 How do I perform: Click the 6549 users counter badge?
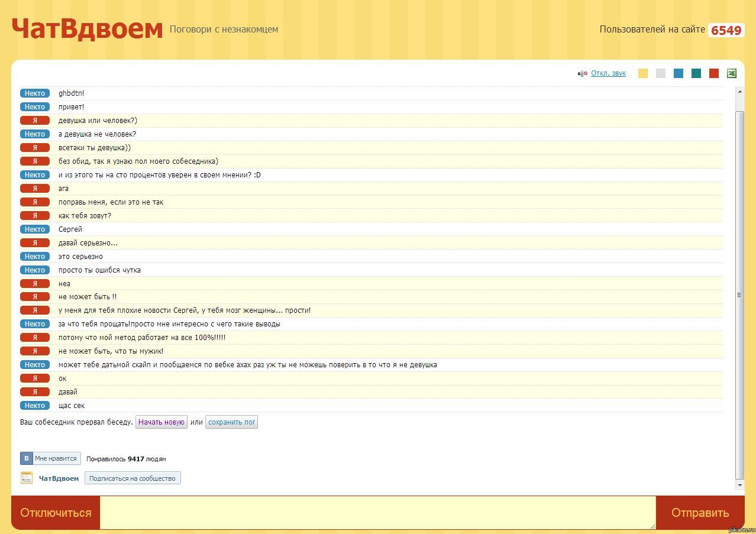(726, 30)
